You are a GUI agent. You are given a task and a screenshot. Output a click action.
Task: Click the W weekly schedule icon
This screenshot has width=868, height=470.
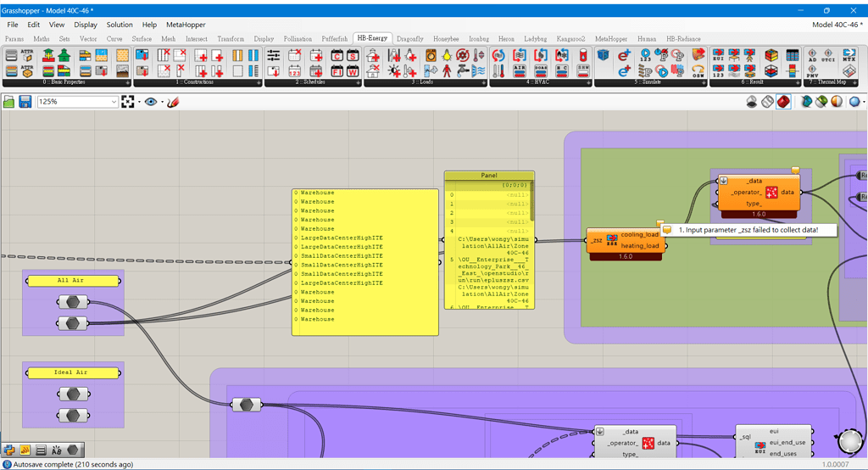[x=353, y=70]
